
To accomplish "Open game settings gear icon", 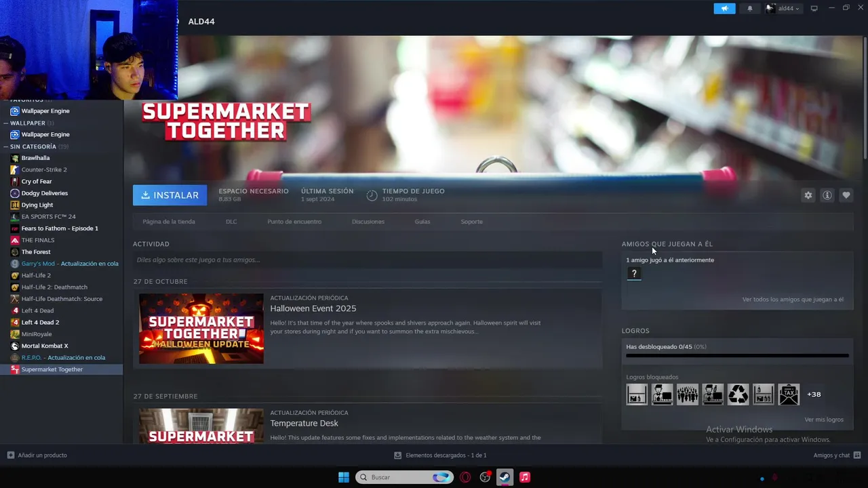I will click(x=808, y=195).
